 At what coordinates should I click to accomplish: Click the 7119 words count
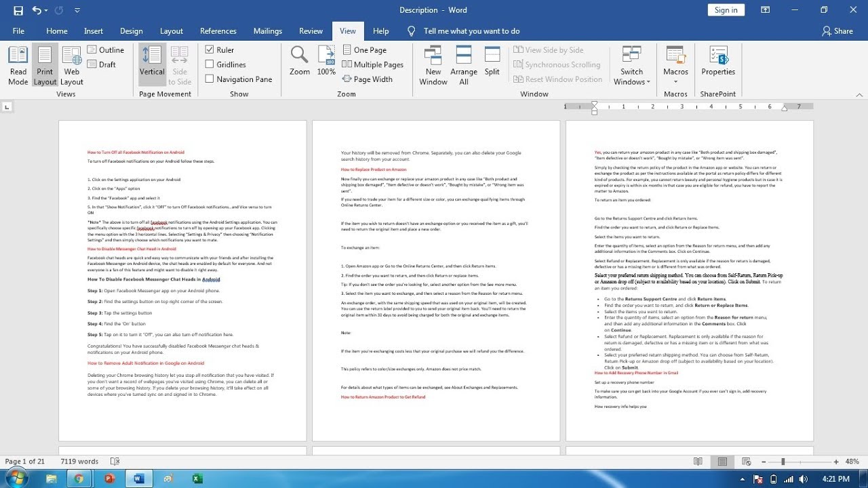coord(79,462)
